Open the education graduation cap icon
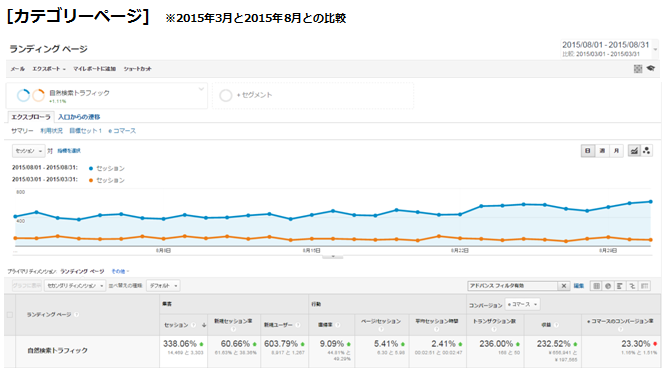This screenshot has width=672, height=374. 651,69
